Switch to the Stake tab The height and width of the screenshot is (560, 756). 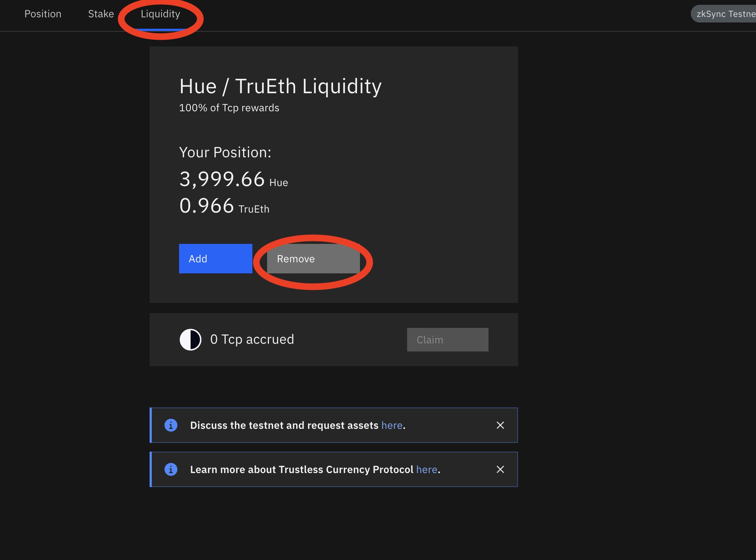point(101,14)
